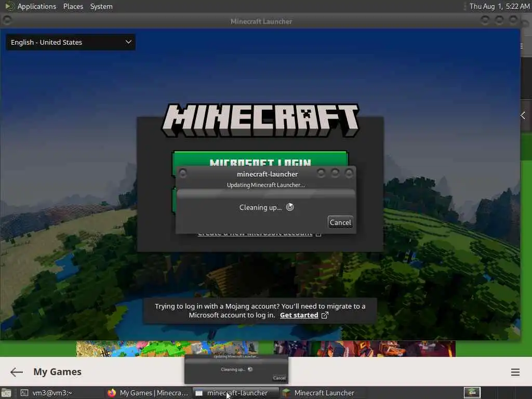Select the Minecraft Launcher taskbar entry
Image resolution: width=532 pixels, height=399 pixels.
click(322, 393)
